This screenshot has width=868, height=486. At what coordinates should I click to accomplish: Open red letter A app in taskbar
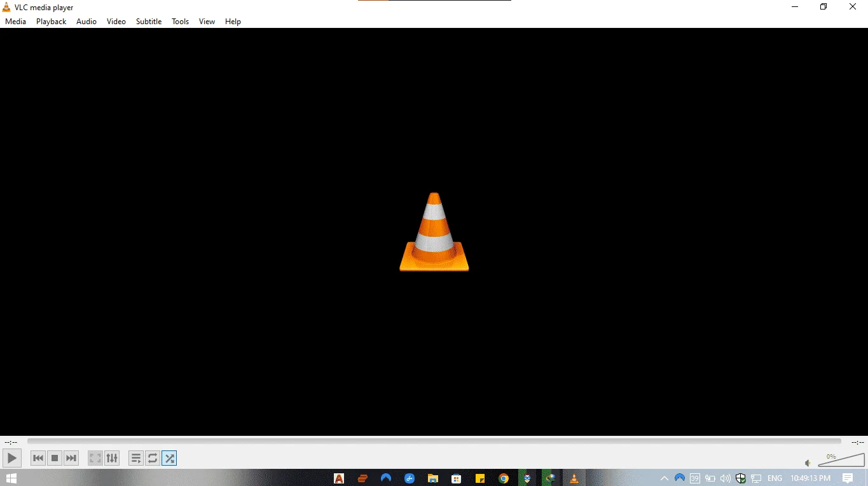point(339,478)
